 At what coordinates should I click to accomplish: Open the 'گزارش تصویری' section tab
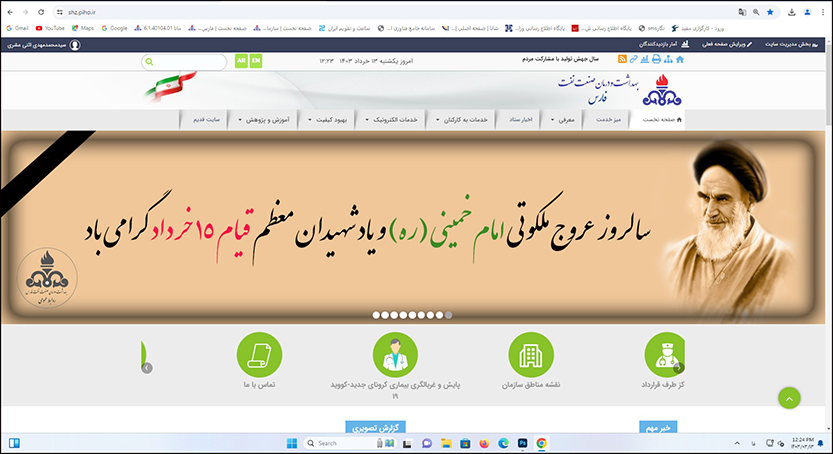[x=376, y=427]
